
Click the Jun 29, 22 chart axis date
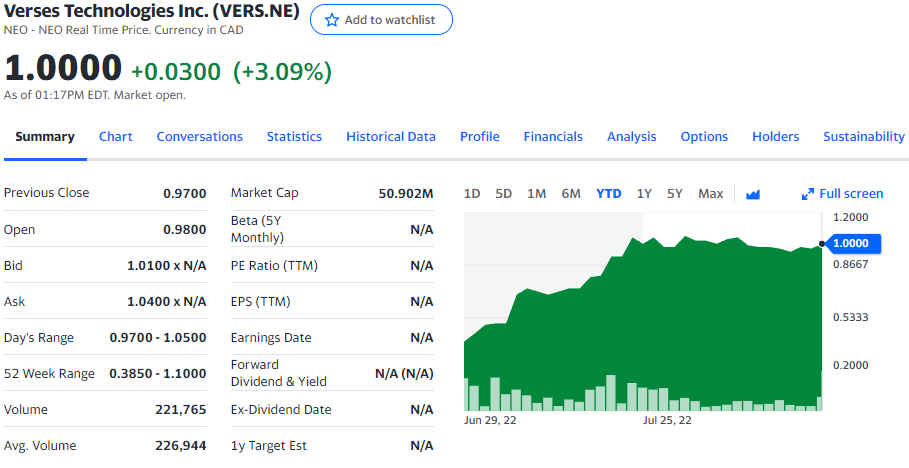[x=490, y=420]
